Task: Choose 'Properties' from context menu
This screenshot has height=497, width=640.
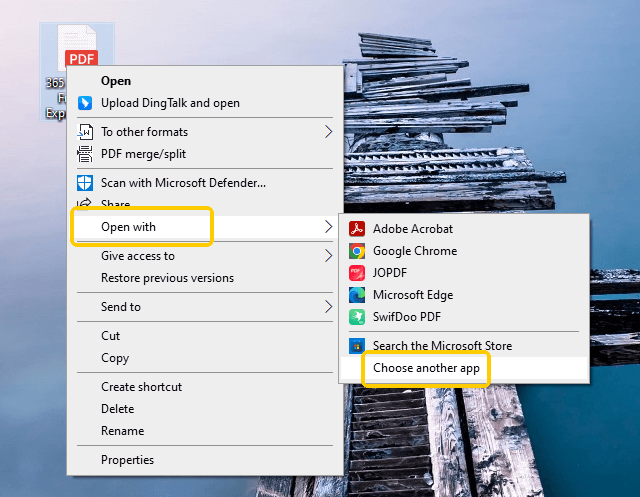Action: point(127,460)
